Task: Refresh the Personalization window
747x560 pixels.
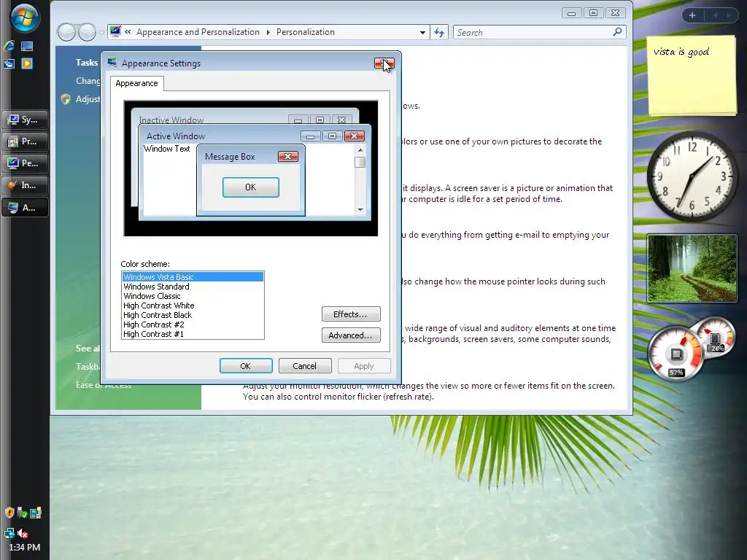Action: click(x=438, y=32)
